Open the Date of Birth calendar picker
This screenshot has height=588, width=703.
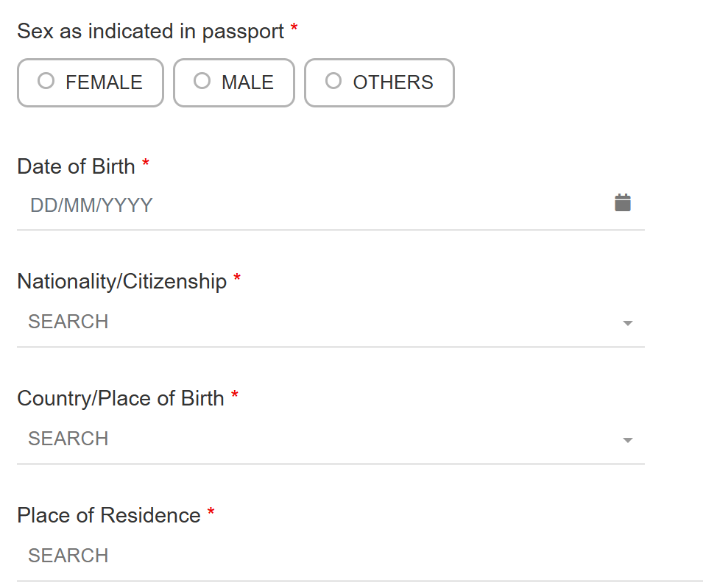click(x=622, y=202)
